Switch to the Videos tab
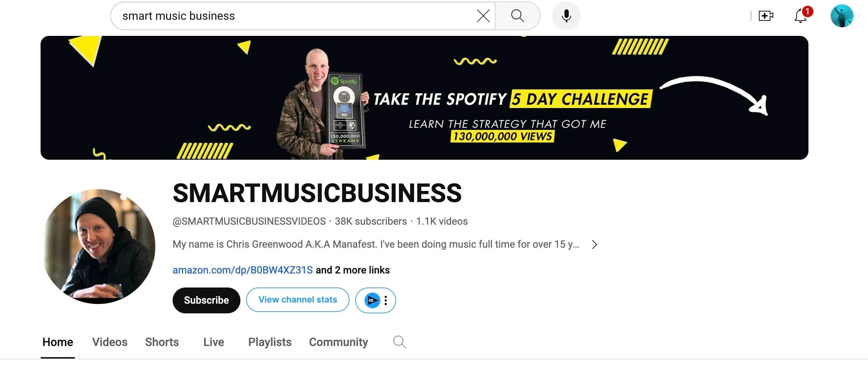This screenshot has height=374, width=868. [110, 342]
